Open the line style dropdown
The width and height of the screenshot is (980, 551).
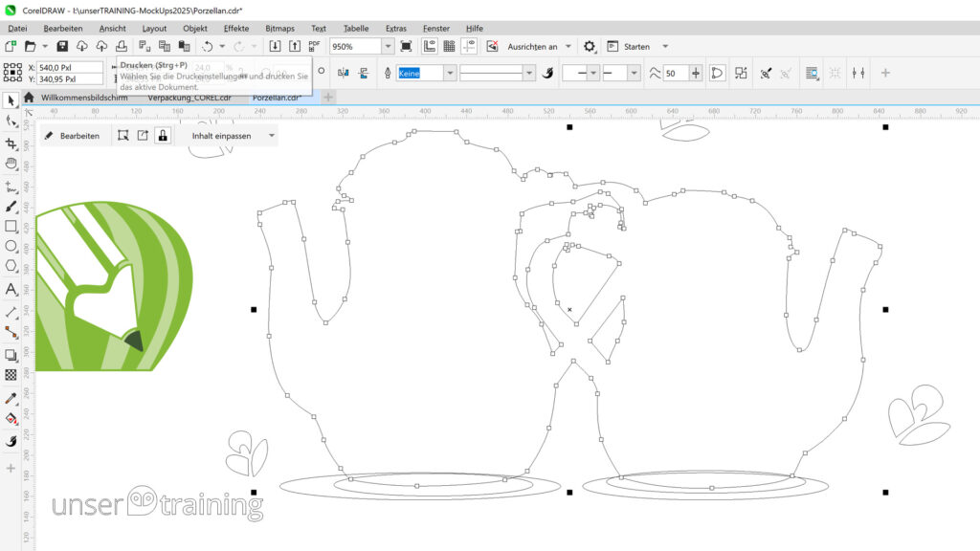click(x=528, y=73)
